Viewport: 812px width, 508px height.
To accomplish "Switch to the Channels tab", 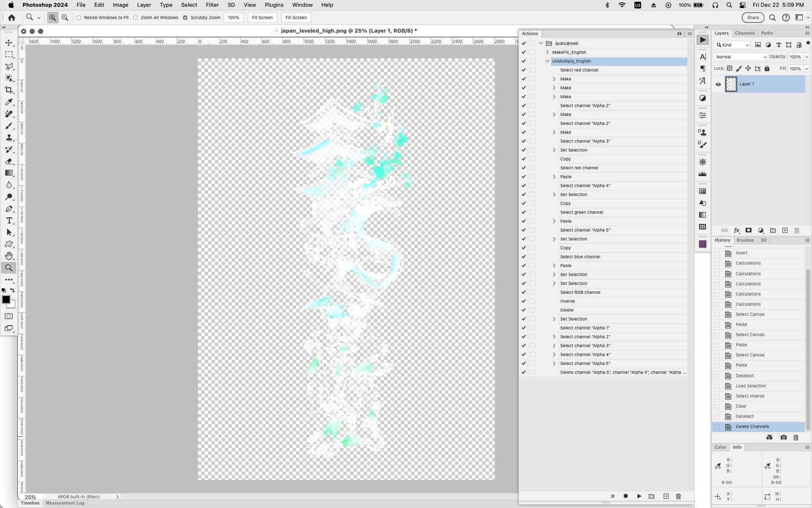I will 744,33.
